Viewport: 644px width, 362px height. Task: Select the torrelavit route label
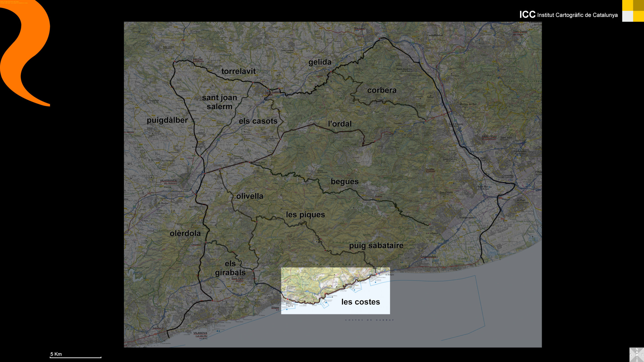[x=238, y=71]
